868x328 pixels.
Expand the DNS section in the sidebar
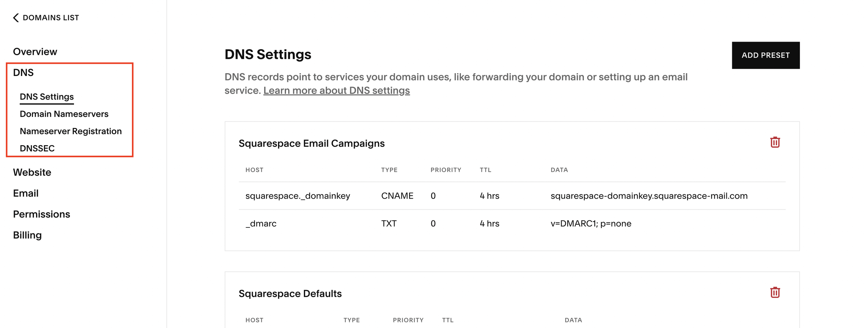tap(23, 72)
